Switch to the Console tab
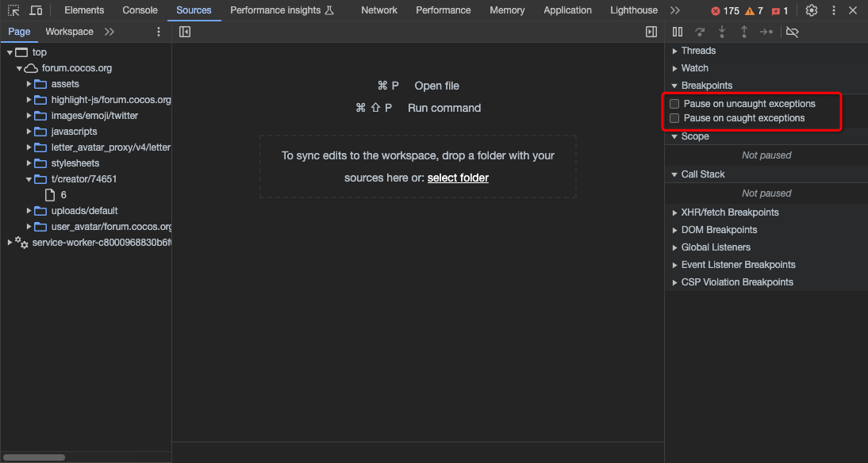868x463 pixels. 140,10
